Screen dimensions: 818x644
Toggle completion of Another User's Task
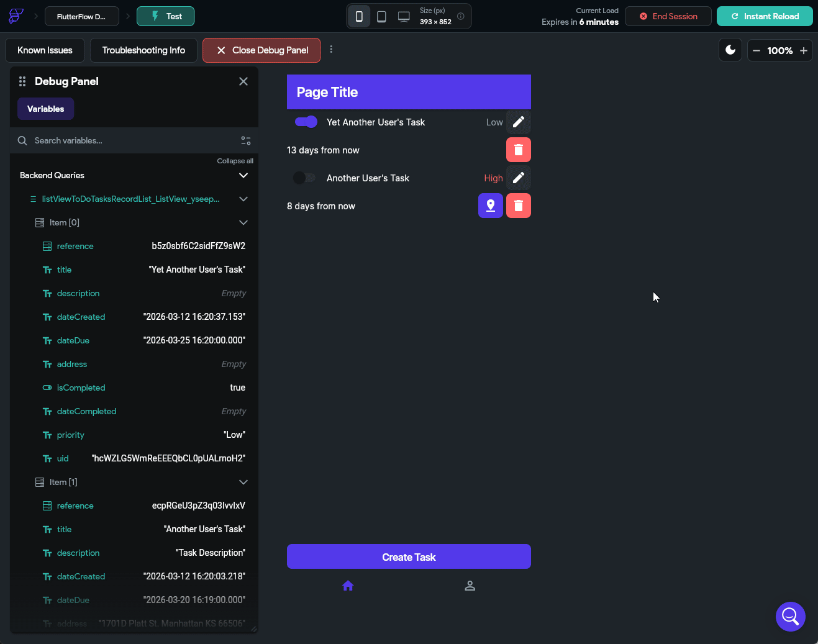point(304,178)
